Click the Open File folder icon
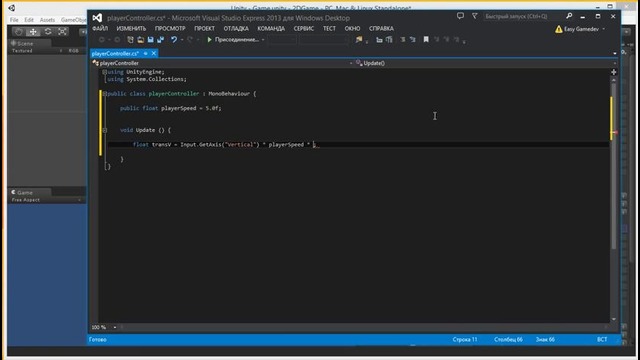This screenshot has width=640, height=360. coord(140,40)
